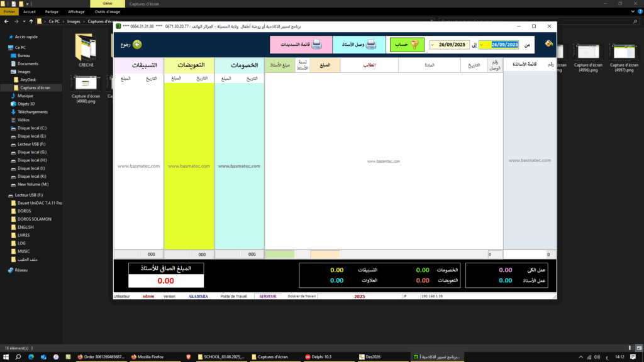Open Accès rapide in navigation pane
Image resolution: width=644 pixels, height=362 pixels.
(26, 37)
